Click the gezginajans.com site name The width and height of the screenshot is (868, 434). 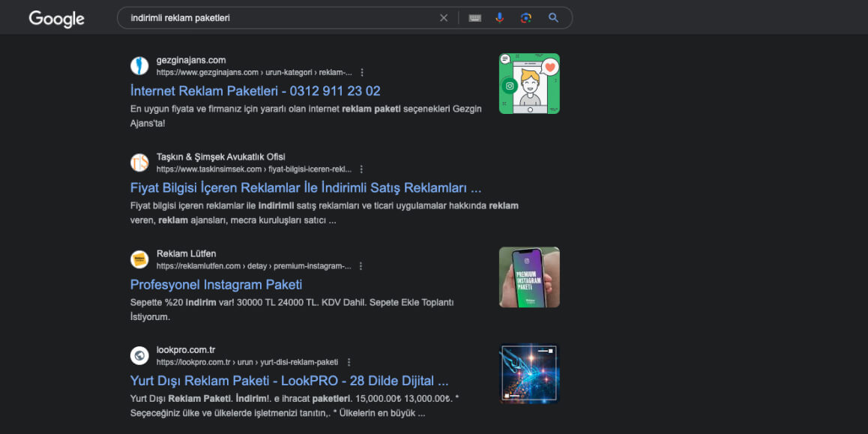(191, 60)
